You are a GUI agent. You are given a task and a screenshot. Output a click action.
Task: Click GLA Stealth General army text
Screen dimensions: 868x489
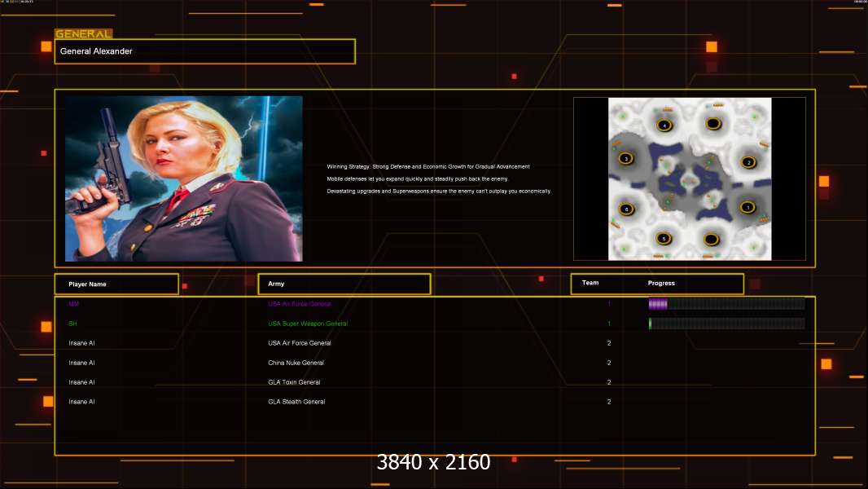coord(296,402)
